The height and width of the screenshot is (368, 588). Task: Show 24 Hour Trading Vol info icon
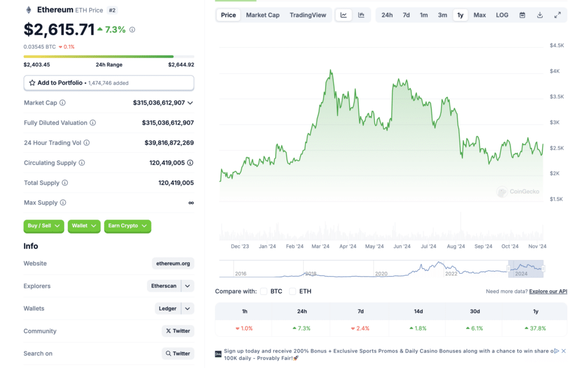tap(87, 143)
